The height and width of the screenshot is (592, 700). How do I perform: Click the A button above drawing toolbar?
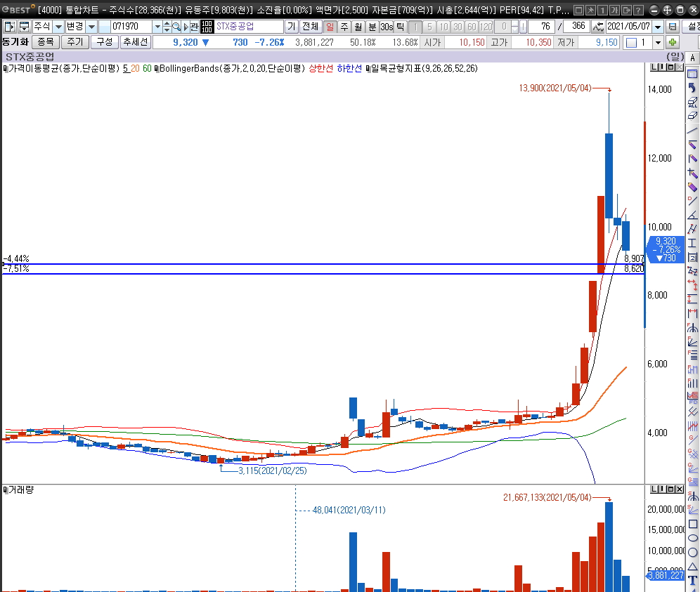692,58
